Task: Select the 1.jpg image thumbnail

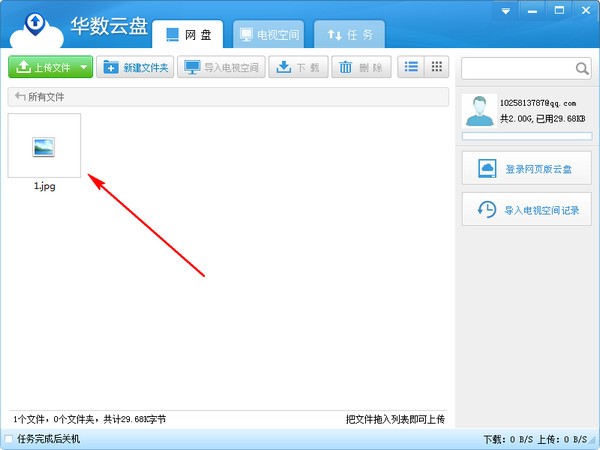Action: [x=44, y=145]
